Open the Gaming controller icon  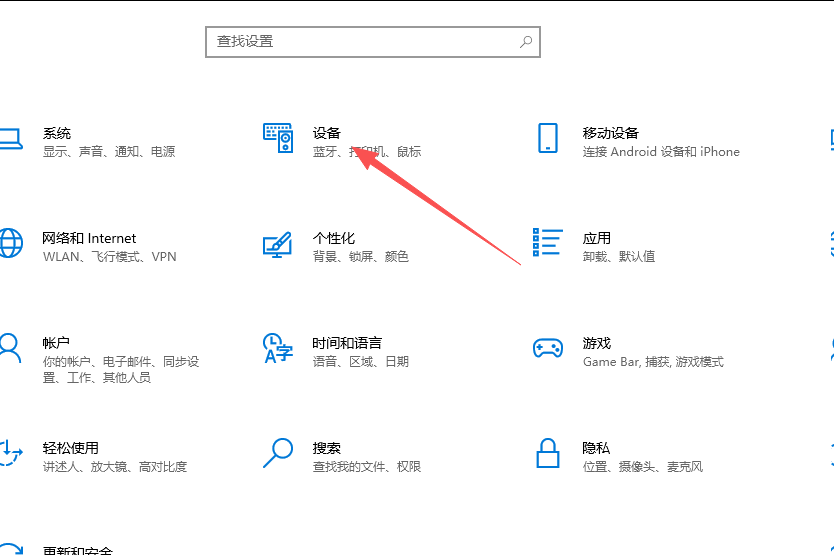click(548, 348)
